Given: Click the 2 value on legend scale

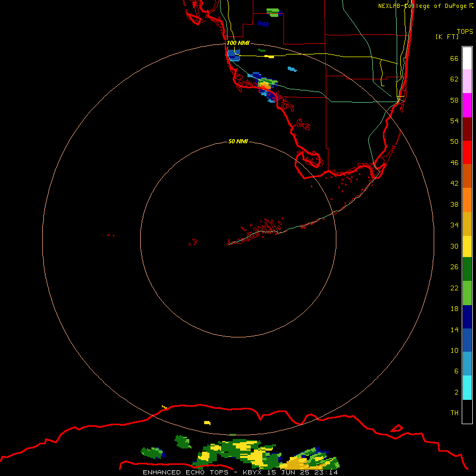Looking at the screenshot, I should click(x=456, y=392).
